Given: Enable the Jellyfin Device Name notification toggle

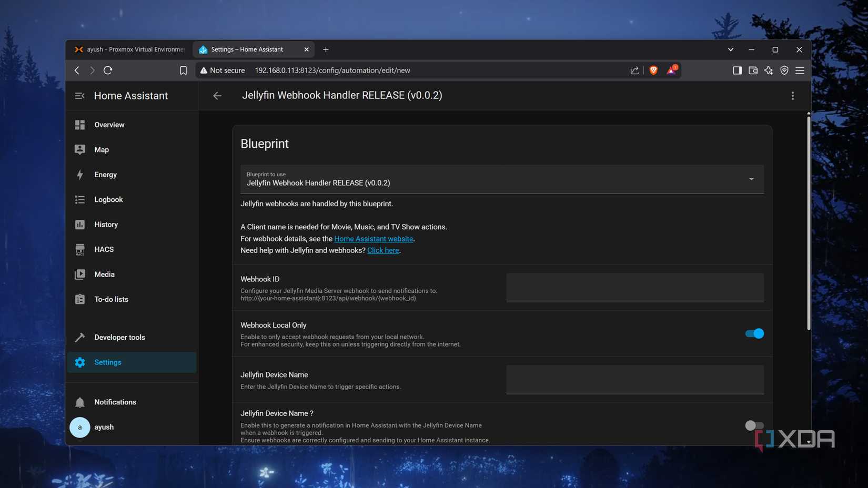Looking at the screenshot, I should click(x=754, y=425).
